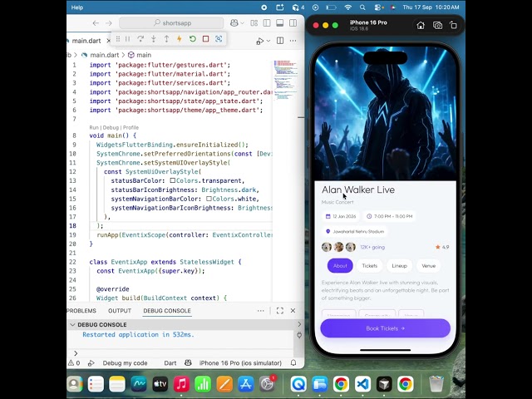
Task: Tap the 12K+ going attendees text
Action: pos(372,247)
